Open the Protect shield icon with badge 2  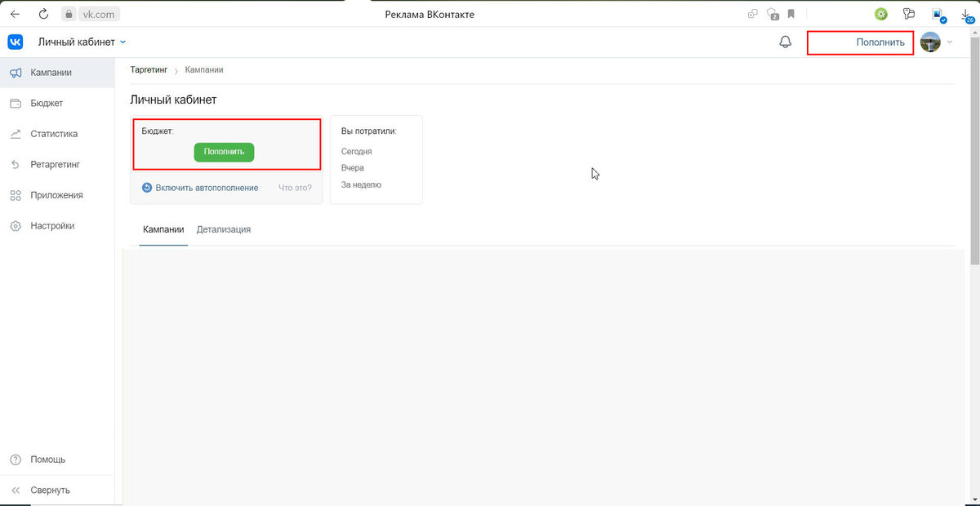click(772, 14)
